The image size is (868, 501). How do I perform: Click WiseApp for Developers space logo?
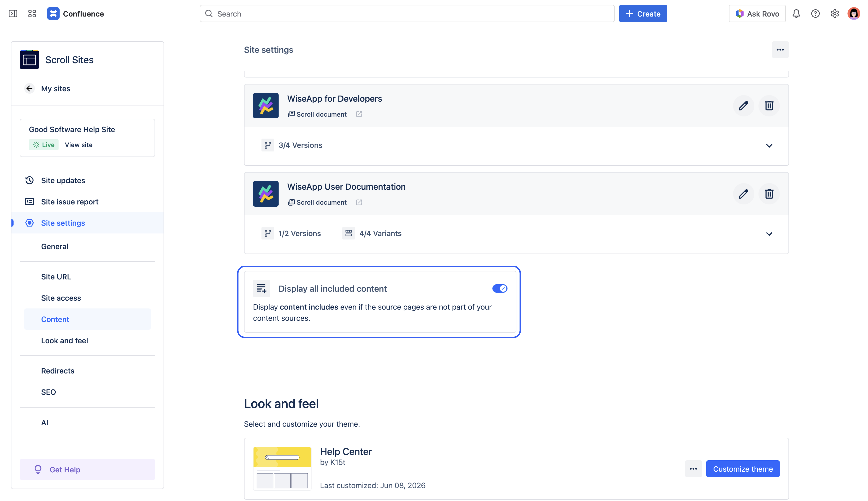[x=266, y=106]
